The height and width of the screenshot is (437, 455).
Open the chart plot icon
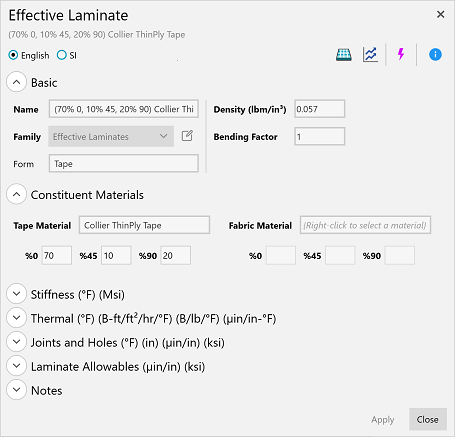pyautogui.click(x=370, y=55)
